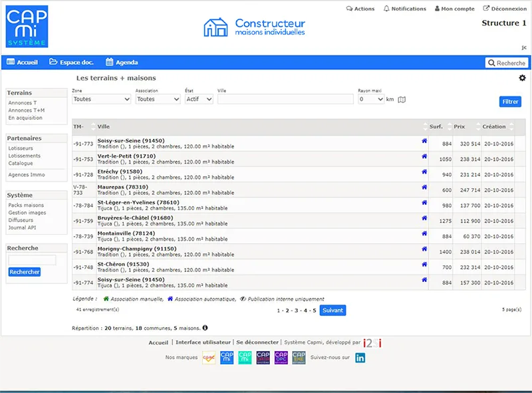The image size is (532, 393).
Task: Click the CAP Data brand logo in footer
Action: point(263,358)
